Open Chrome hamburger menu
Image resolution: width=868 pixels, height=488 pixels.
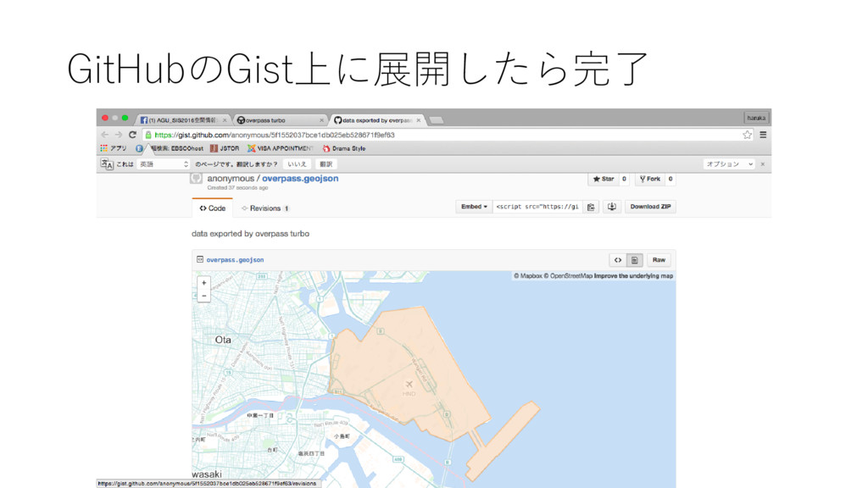coord(763,135)
